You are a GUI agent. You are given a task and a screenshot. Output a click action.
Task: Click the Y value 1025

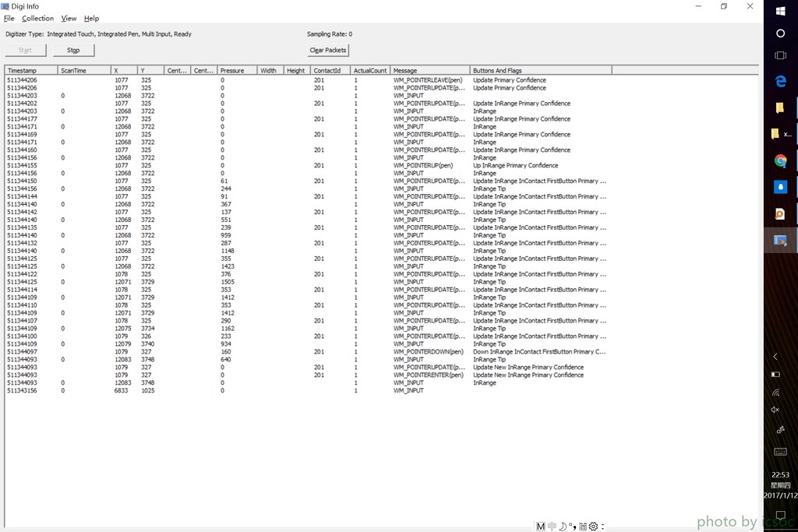pyautogui.click(x=148, y=390)
